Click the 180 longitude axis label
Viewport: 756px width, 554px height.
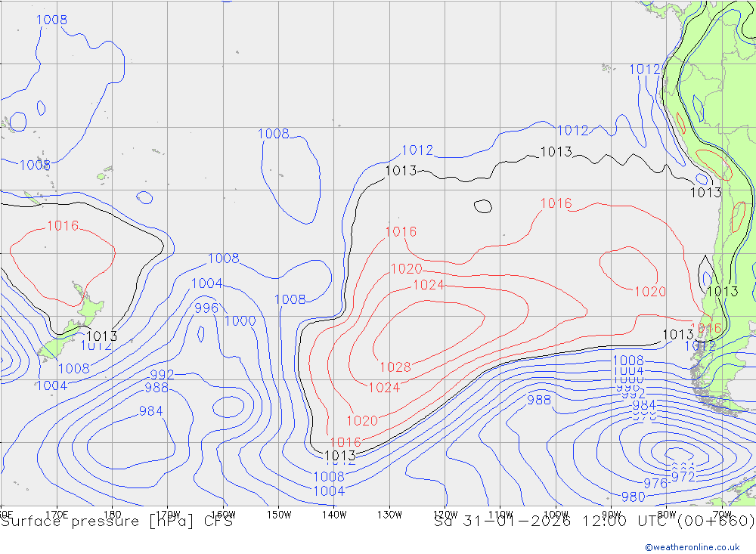[112, 515]
